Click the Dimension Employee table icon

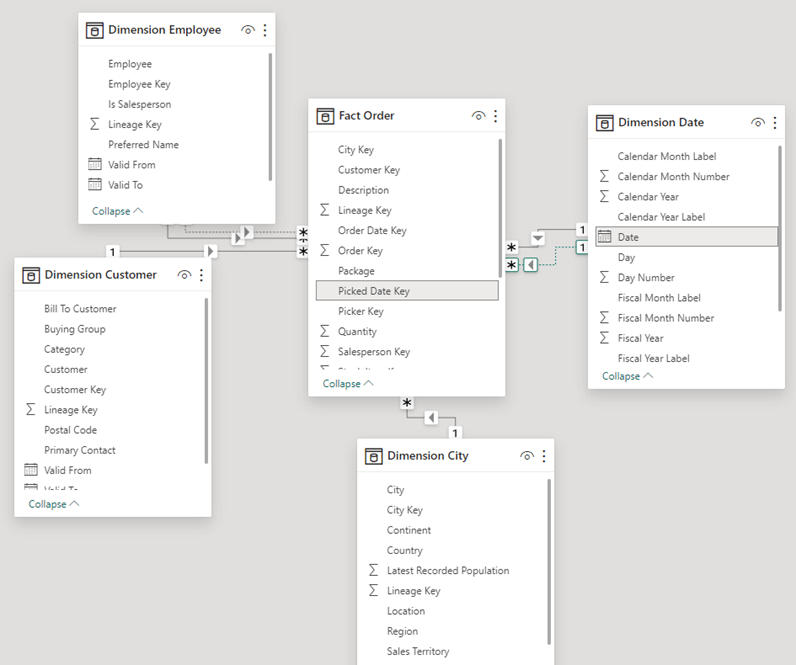tap(95, 30)
